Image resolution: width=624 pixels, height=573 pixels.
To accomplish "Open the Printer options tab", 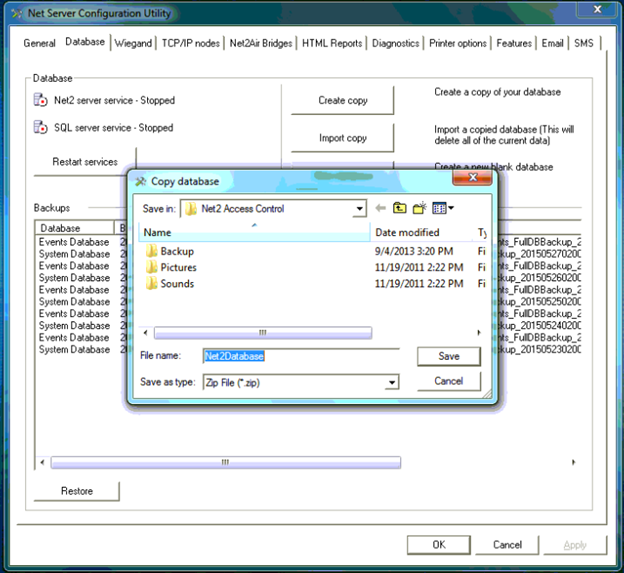I will pos(458,43).
